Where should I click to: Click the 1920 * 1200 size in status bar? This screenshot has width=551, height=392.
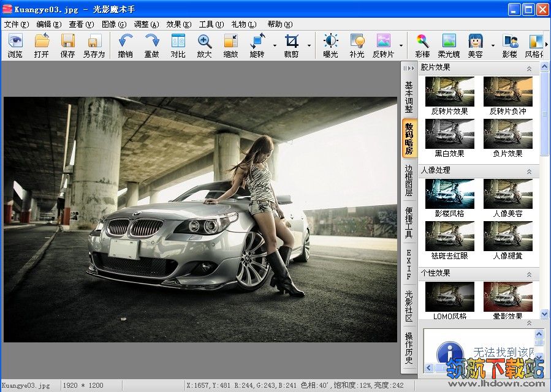[83, 385]
